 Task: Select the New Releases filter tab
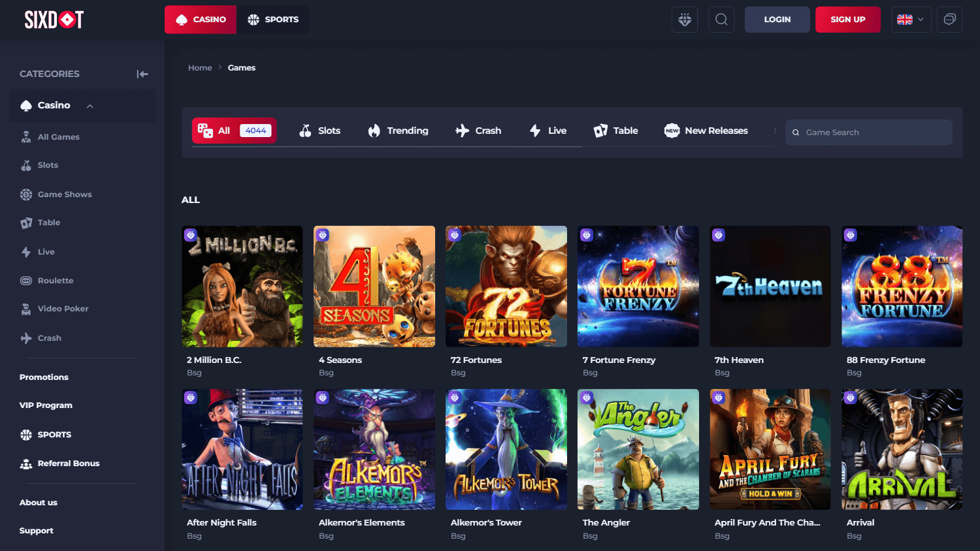706,131
